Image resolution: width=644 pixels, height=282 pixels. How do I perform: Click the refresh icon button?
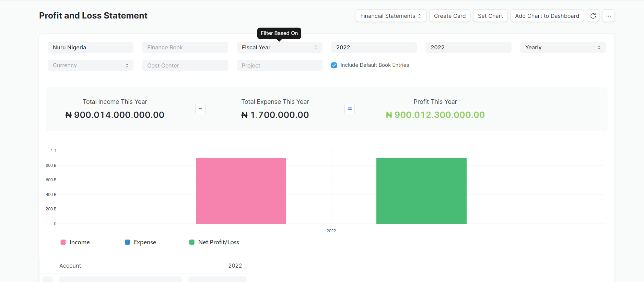pos(593,16)
